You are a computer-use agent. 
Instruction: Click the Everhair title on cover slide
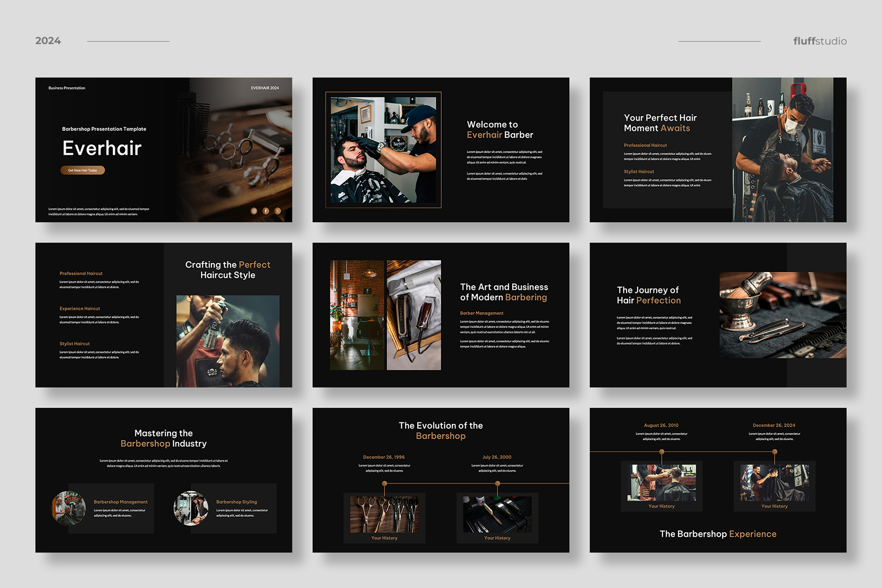102,148
